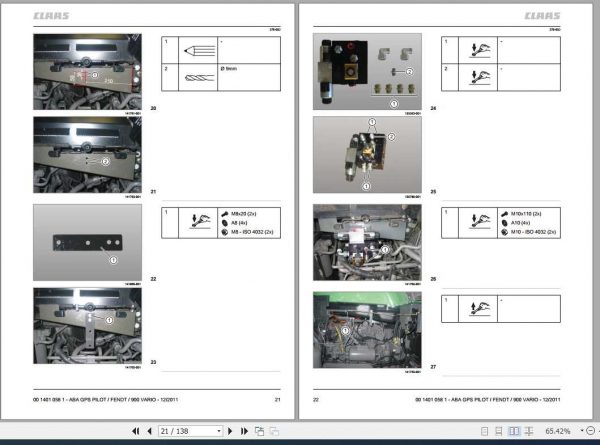Click the CLAAS logo on the left page
This screenshot has width=600, height=445.
pos(51,16)
